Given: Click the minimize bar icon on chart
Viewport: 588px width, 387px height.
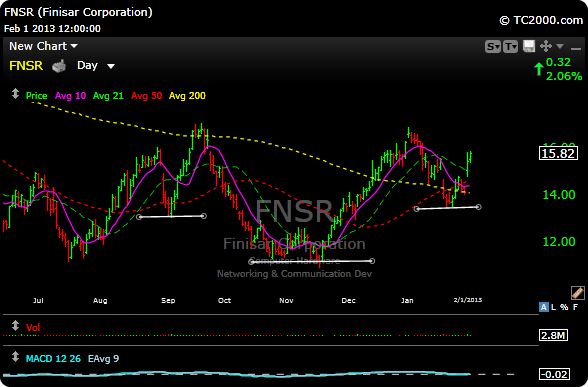Looking at the screenshot, I should click(x=575, y=48).
